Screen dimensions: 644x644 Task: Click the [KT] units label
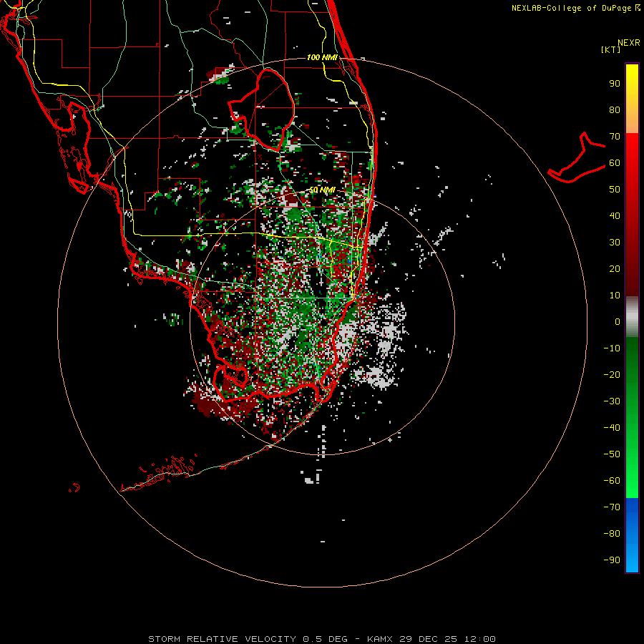(611, 49)
